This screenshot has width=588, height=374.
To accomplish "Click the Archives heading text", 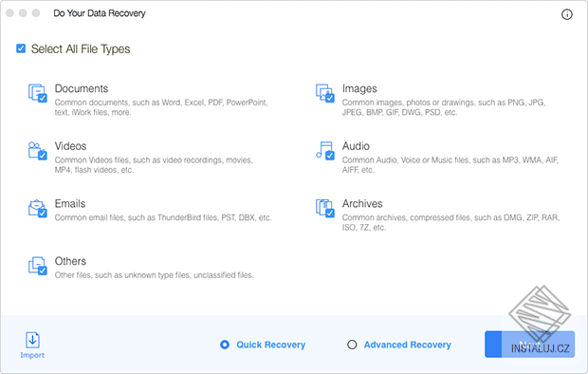I will point(362,203).
